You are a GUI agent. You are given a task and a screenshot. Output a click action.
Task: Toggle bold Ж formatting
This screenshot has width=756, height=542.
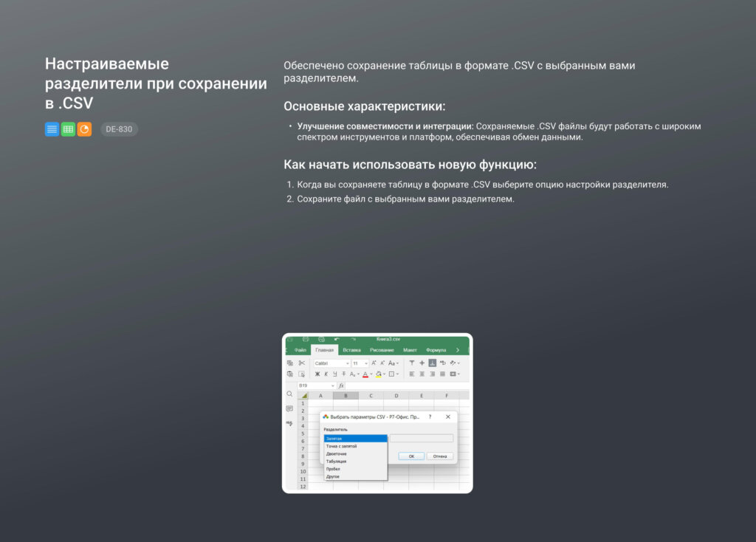[317, 374]
